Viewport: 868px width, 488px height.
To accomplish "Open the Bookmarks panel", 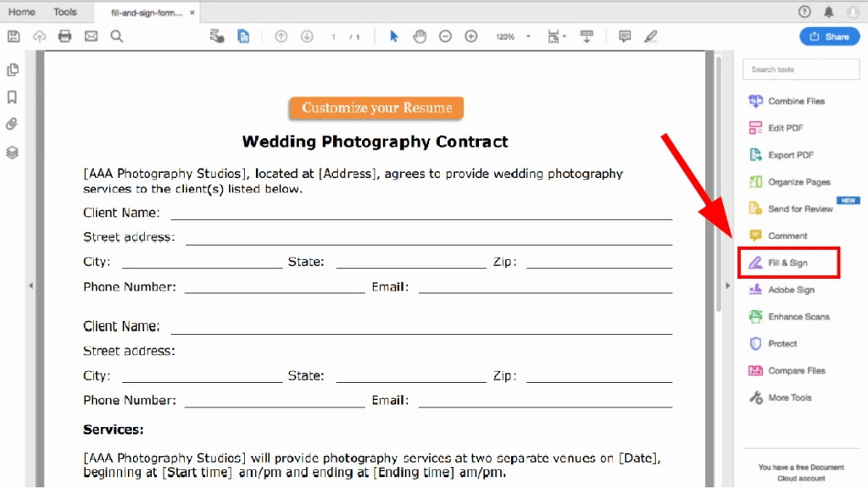I will [x=12, y=97].
